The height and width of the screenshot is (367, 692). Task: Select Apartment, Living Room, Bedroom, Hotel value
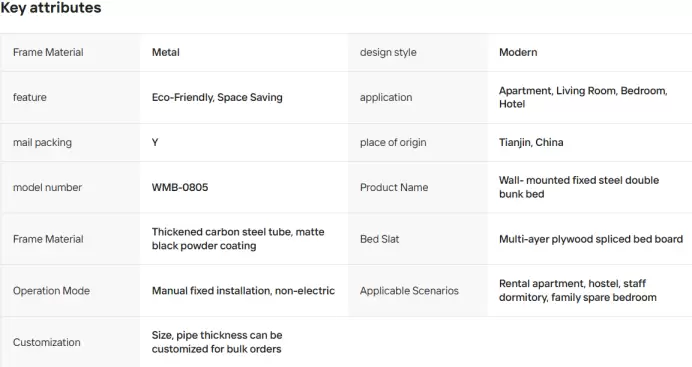click(x=583, y=97)
